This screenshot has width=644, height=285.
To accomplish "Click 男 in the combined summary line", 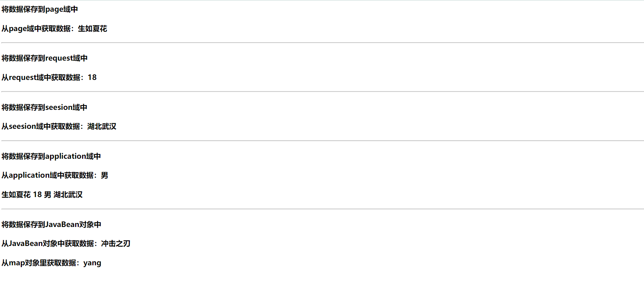I will click(x=48, y=195).
